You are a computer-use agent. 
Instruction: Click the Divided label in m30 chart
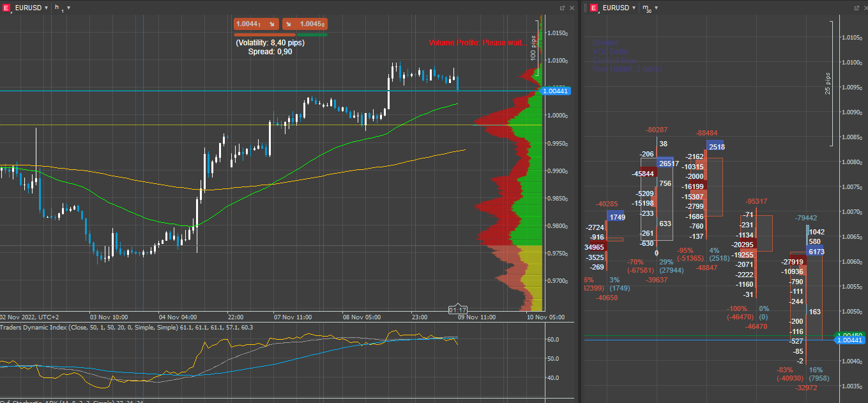click(x=605, y=42)
